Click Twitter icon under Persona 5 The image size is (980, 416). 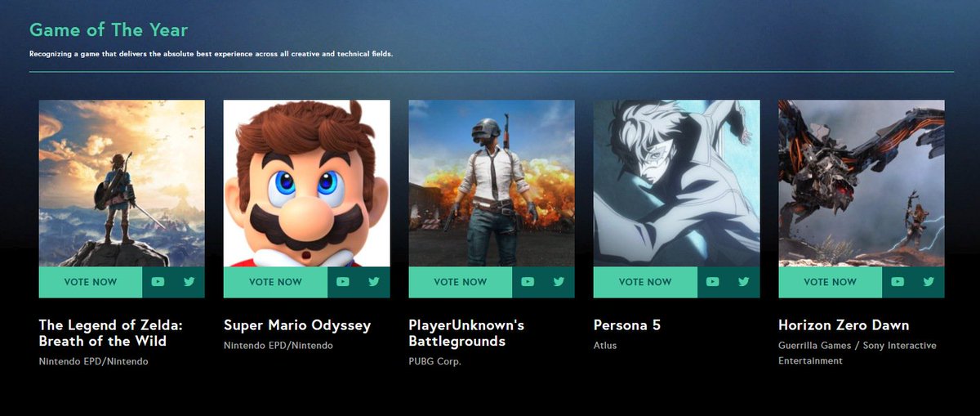pos(744,282)
